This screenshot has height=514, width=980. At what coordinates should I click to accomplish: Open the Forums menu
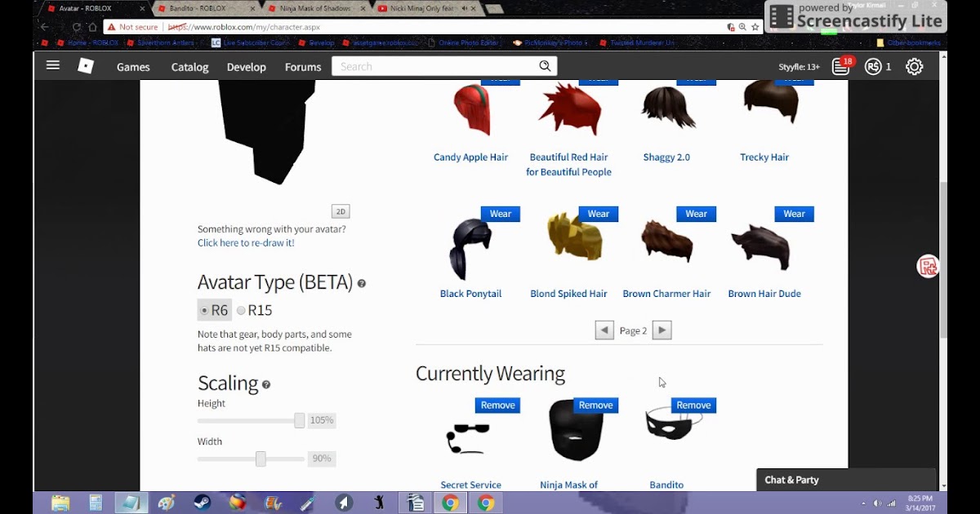pos(302,67)
